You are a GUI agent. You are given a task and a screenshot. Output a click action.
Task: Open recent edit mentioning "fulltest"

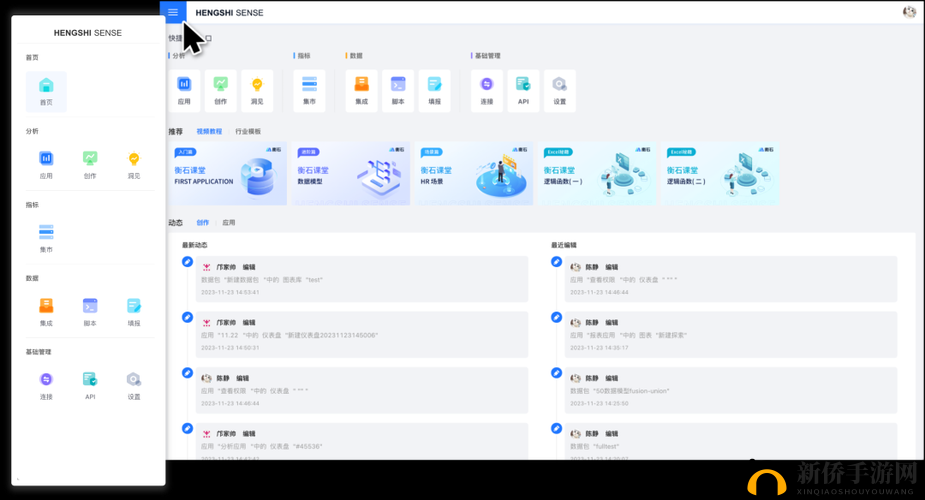(731, 441)
